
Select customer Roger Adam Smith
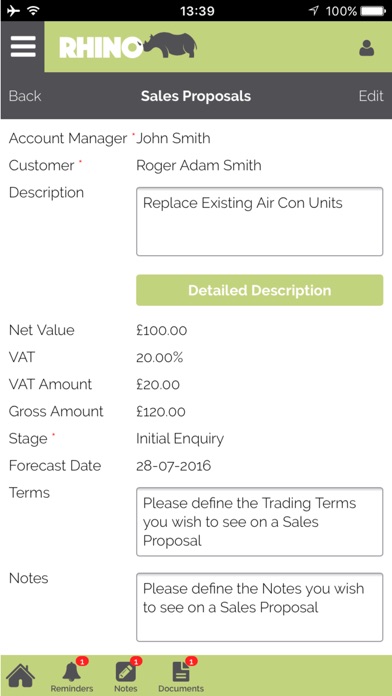(198, 166)
